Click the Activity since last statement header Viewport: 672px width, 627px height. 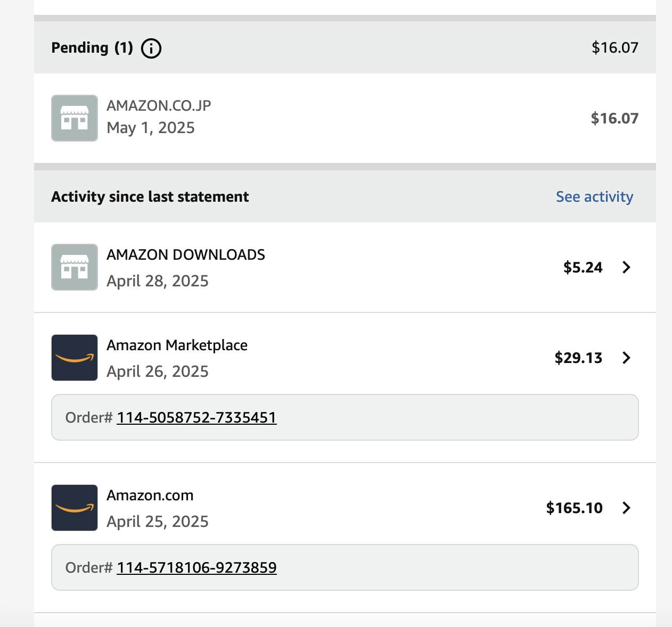[150, 197]
